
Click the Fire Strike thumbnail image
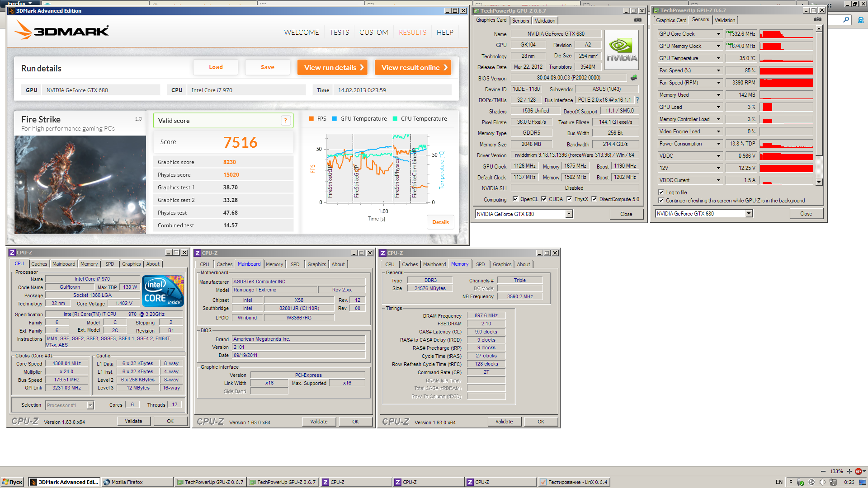[x=80, y=184]
